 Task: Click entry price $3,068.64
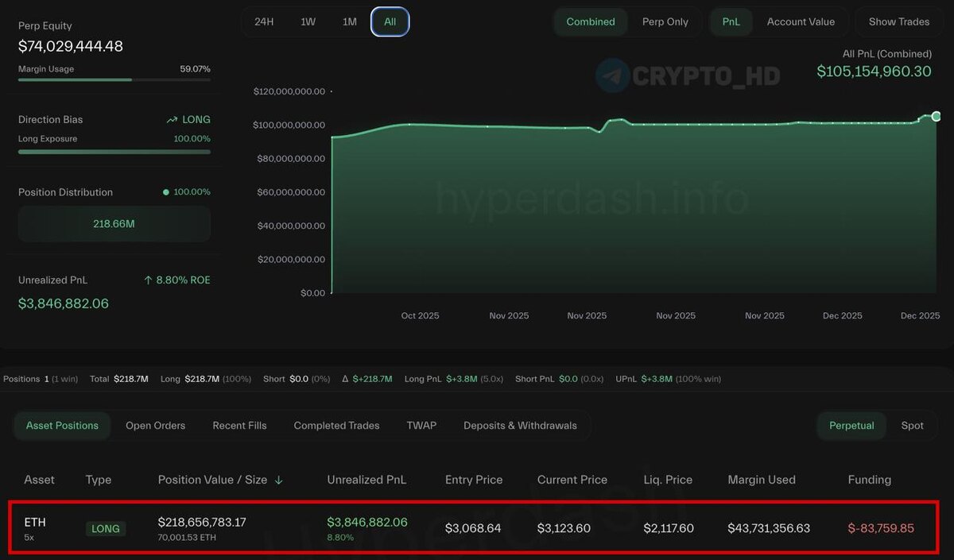(x=473, y=528)
